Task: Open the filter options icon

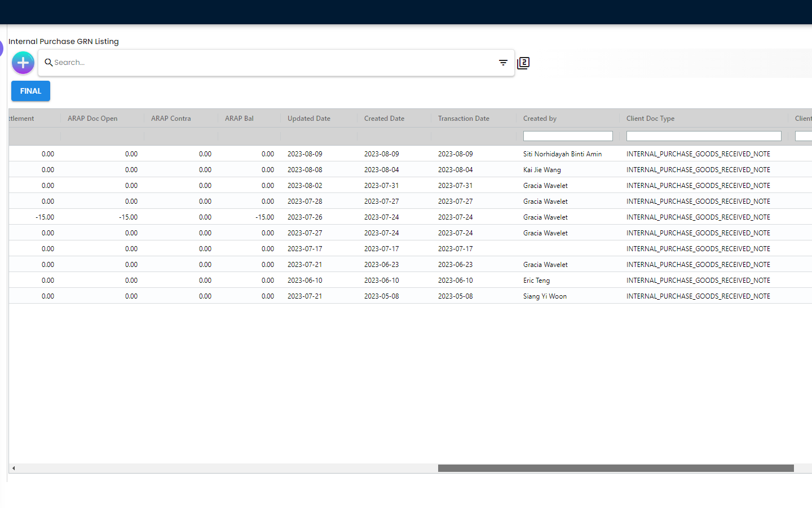Action: coord(503,63)
